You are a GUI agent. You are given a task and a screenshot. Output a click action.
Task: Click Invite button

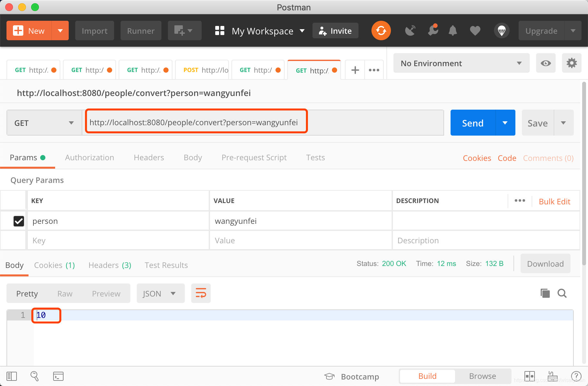pos(335,31)
